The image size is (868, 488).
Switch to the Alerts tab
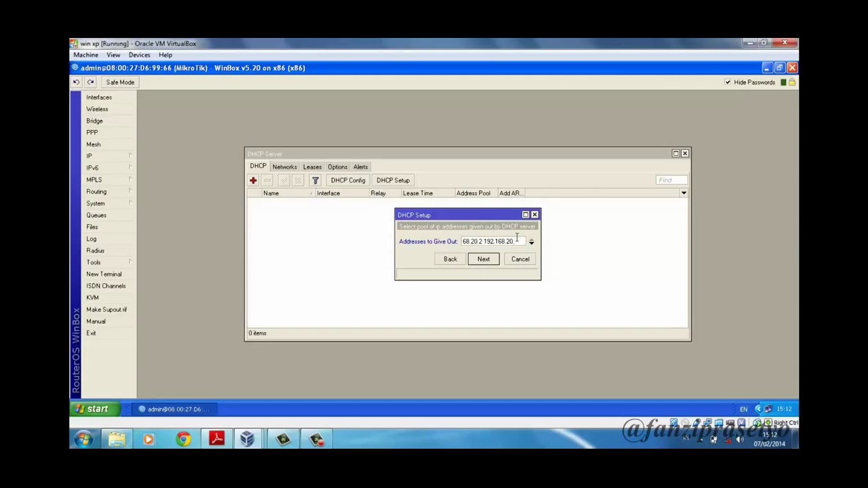tap(360, 167)
